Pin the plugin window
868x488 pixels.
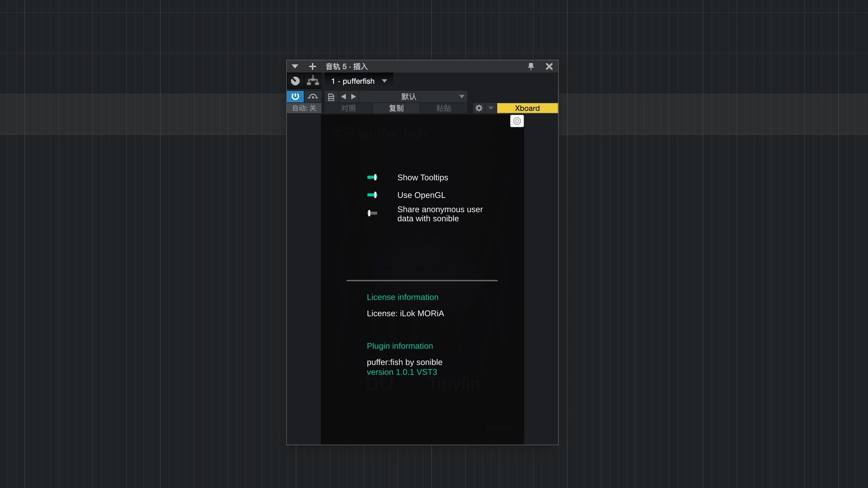tap(531, 66)
